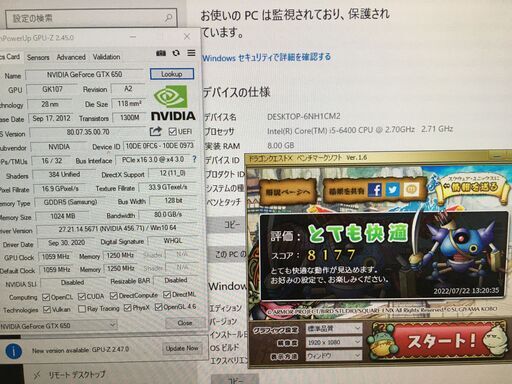
Task: Click the installed RAM value 8.00 GB
Action: click(281, 145)
